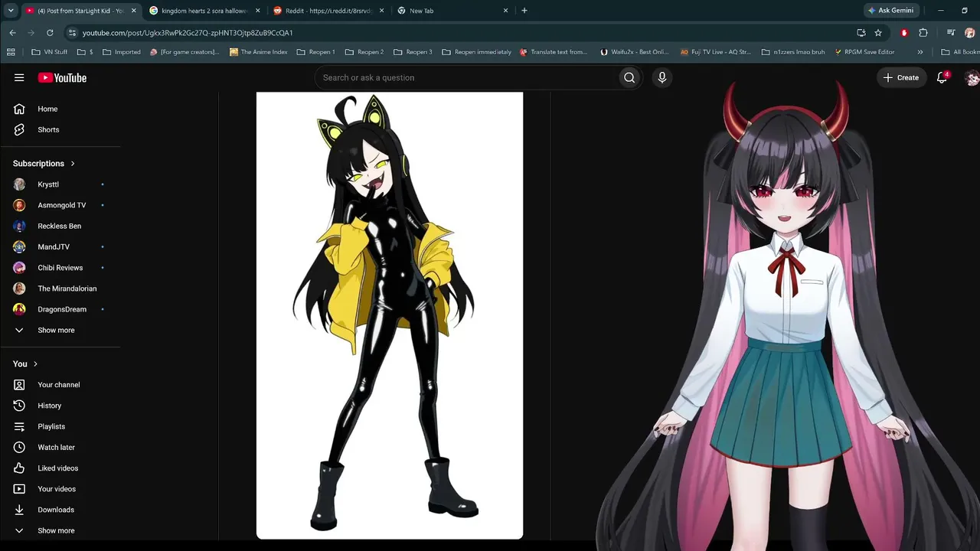Expand the You section chevron

point(35,364)
